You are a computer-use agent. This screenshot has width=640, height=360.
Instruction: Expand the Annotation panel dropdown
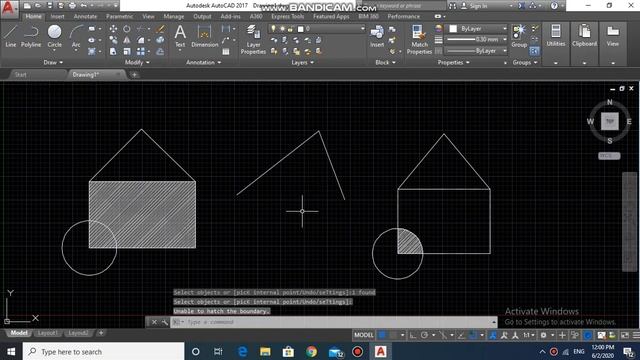203,62
